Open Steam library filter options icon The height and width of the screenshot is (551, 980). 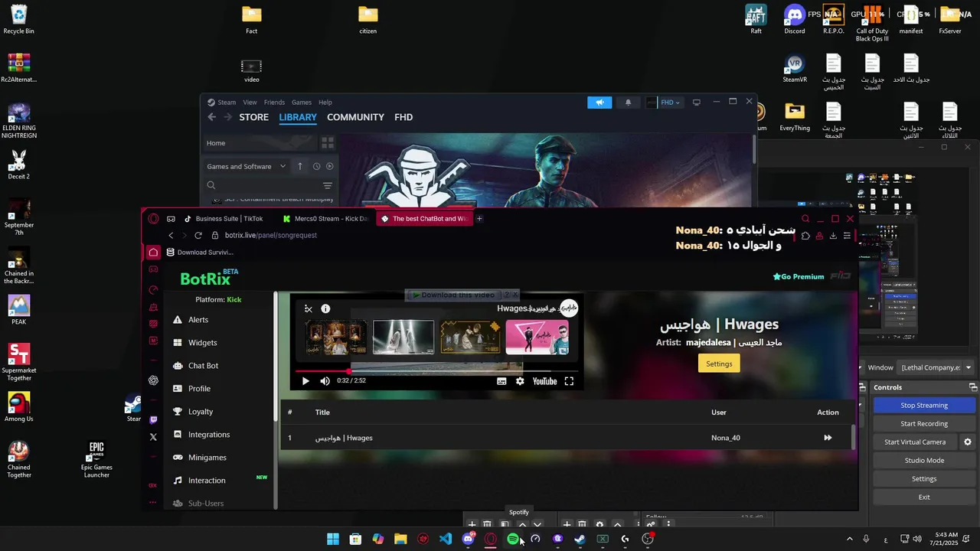pos(328,185)
